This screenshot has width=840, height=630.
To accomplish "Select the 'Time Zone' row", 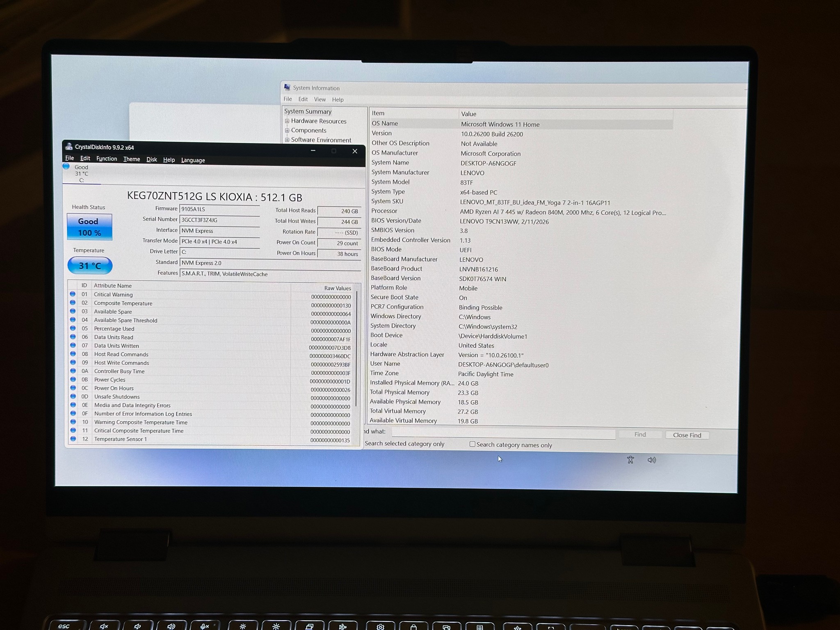I will pyautogui.click(x=519, y=374).
